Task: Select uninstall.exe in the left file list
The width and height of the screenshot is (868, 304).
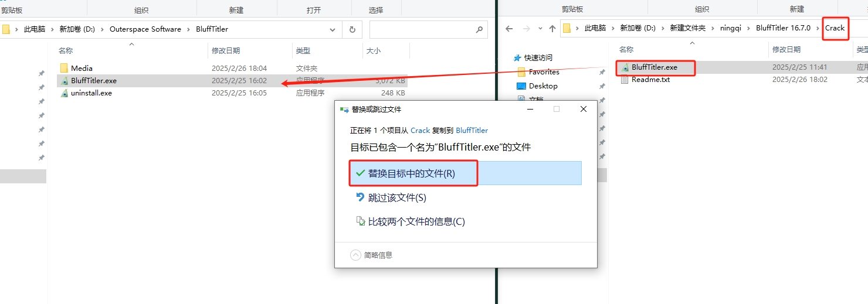Action: (x=91, y=93)
